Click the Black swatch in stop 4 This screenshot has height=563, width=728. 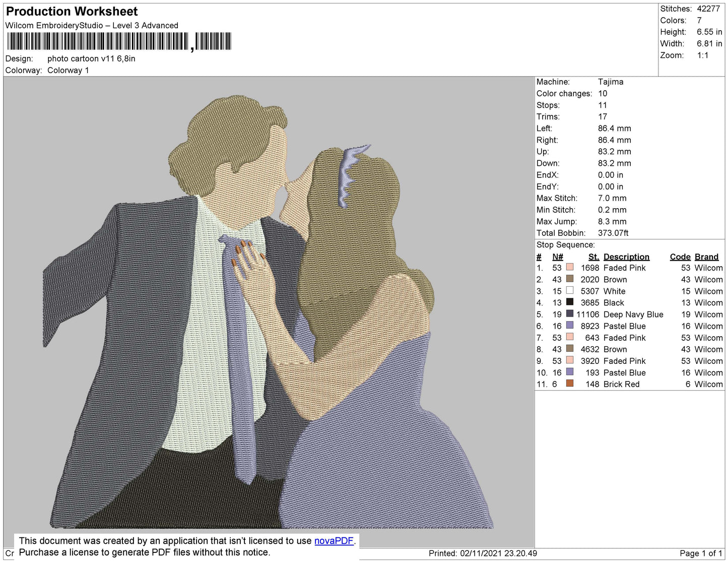click(570, 302)
